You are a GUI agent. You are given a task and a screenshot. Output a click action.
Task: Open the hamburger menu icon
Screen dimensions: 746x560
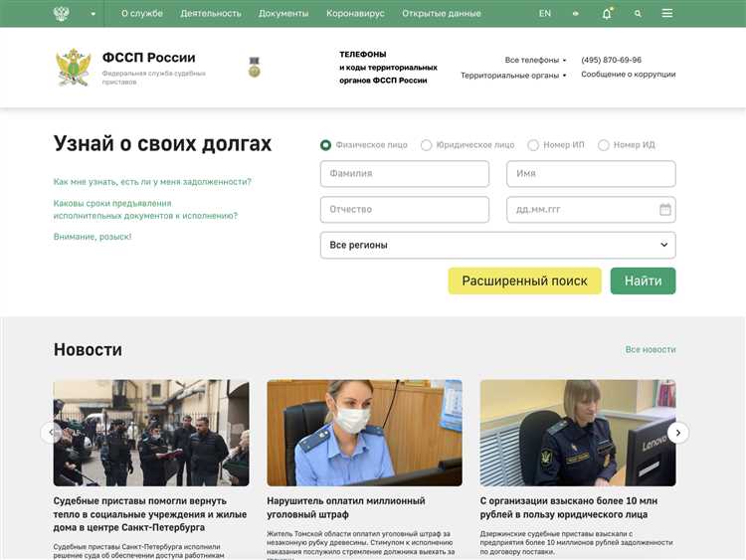(667, 13)
